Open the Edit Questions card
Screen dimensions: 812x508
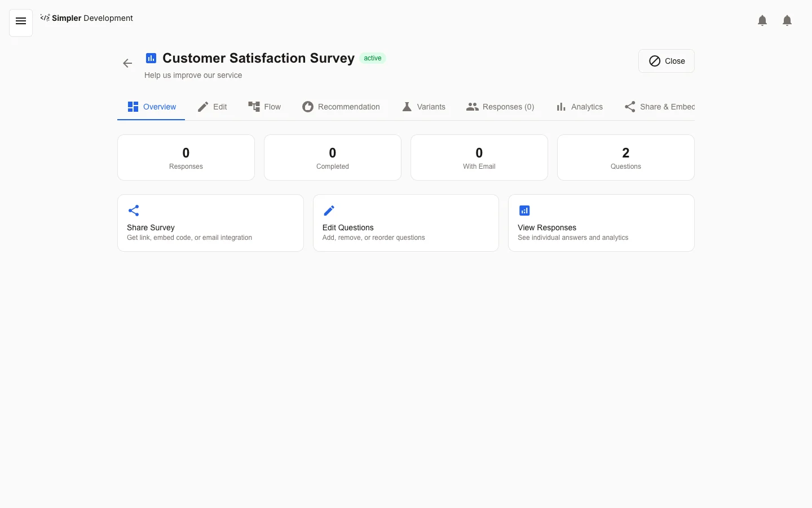pyautogui.click(x=406, y=223)
